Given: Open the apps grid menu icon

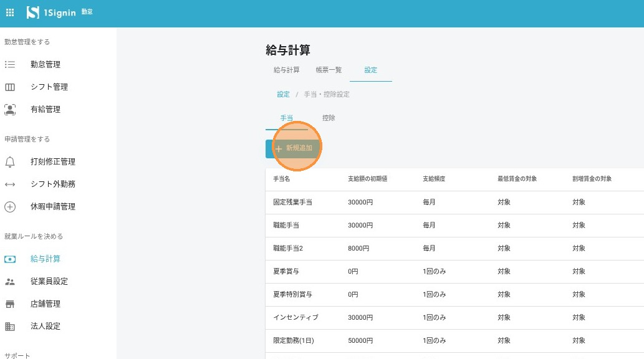Looking at the screenshot, I should pyautogui.click(x=10, y=12).
